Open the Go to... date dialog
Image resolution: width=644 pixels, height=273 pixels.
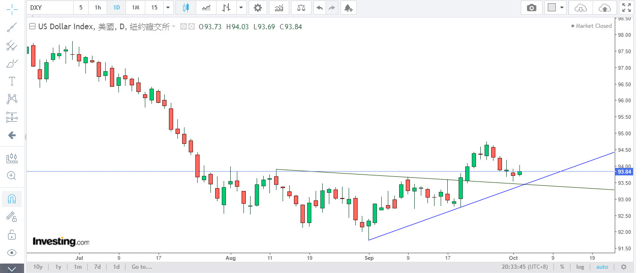pos(142,267)
